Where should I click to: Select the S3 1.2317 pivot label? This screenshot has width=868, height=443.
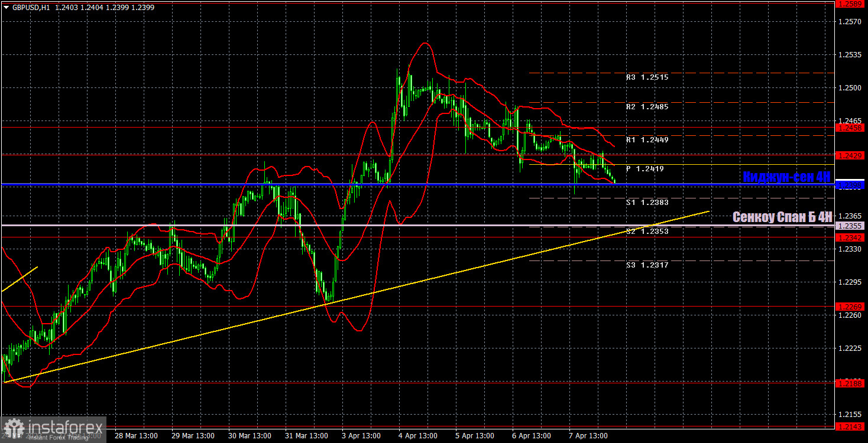pos(647,266)
